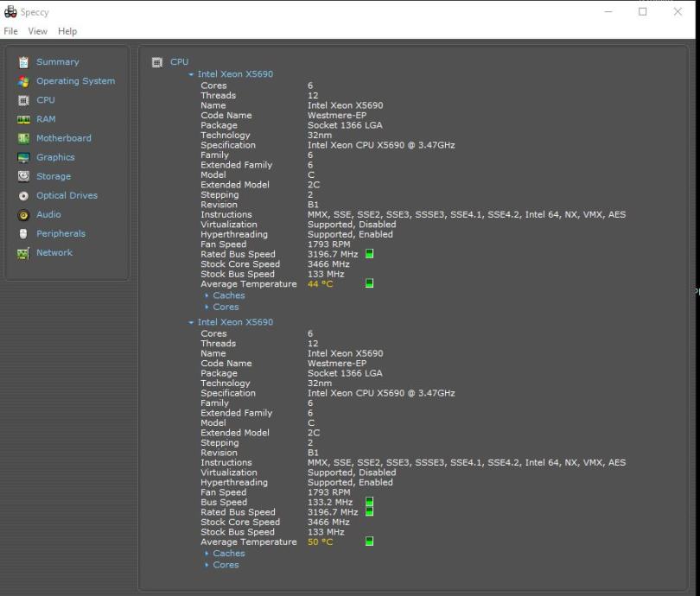
Task: Open the View menu
Action: pyautogui.click(x=37, y=31)
